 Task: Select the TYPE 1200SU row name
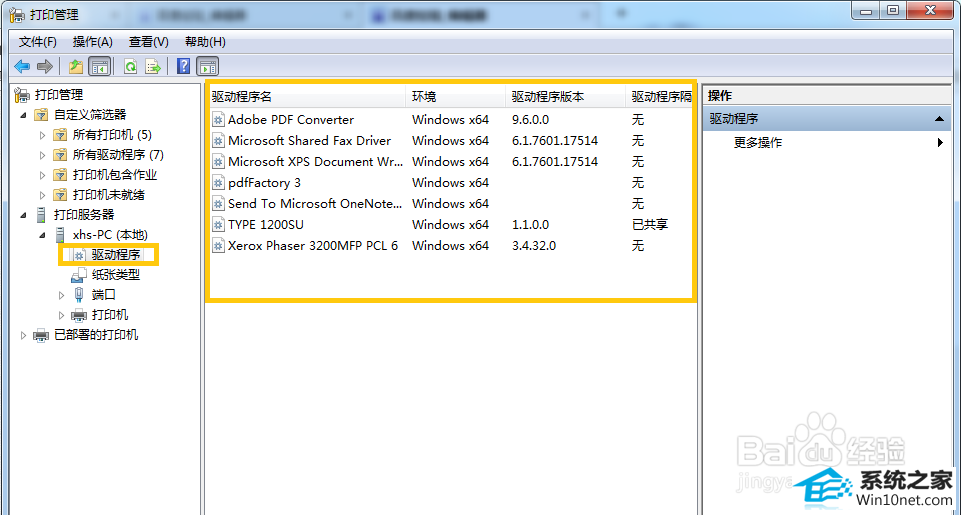pyautogui.click(x=265, y=224)
